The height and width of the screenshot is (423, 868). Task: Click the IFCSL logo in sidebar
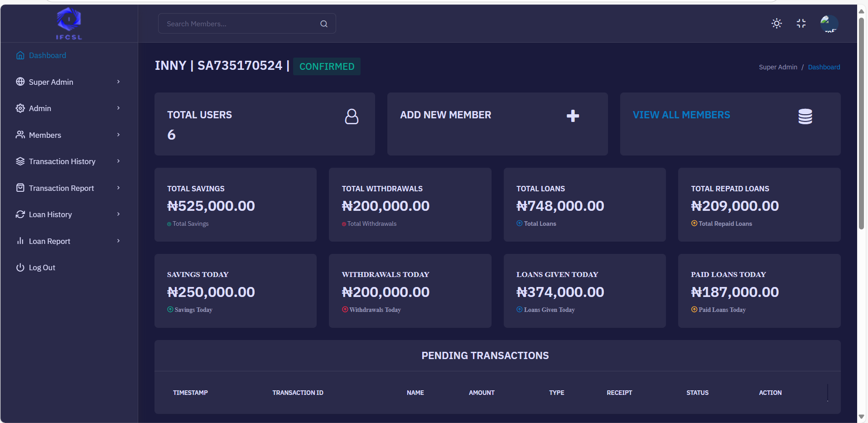coord(69,24)
